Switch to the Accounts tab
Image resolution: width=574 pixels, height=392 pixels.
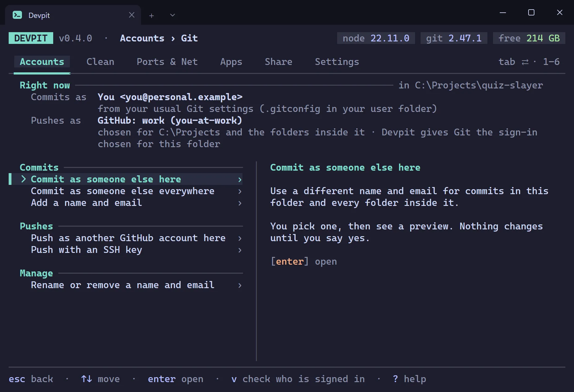(42, 62)
